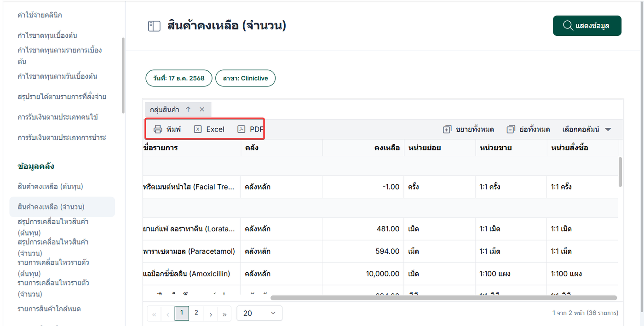The width and height of the screenshot is (644, 326).
Task: Sort by the คงเหลือ column header
Action: [363, 148]
